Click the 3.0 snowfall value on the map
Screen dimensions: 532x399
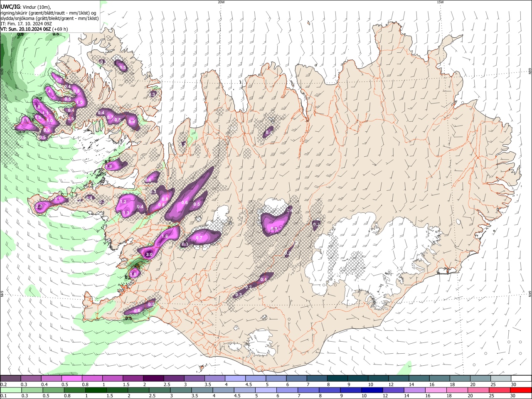(150, 254)
